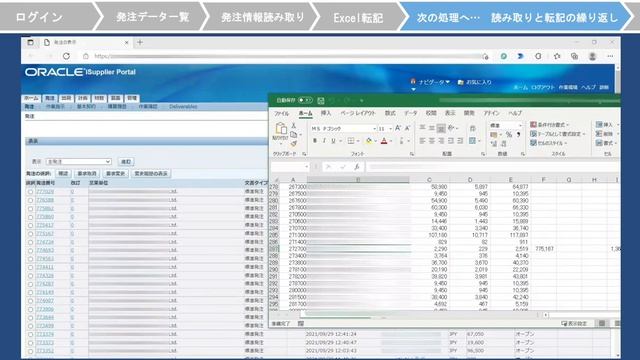Click the Orientation text angle icon
The image size is (640, 360).
point(451,128)
